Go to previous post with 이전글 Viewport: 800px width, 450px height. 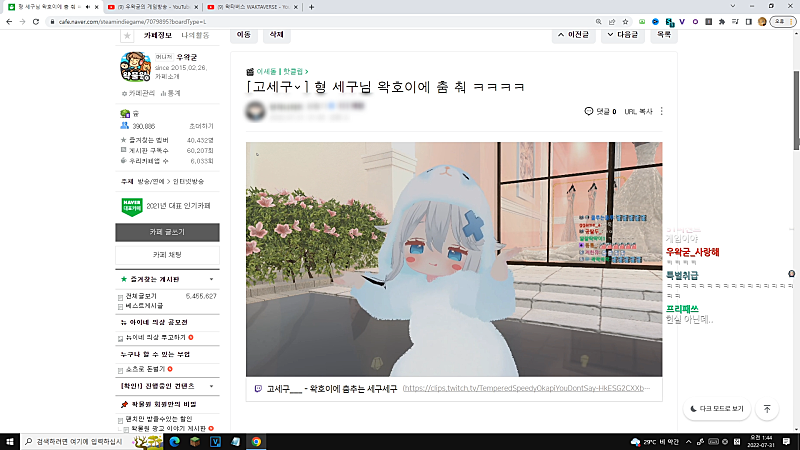pos(573,35)
